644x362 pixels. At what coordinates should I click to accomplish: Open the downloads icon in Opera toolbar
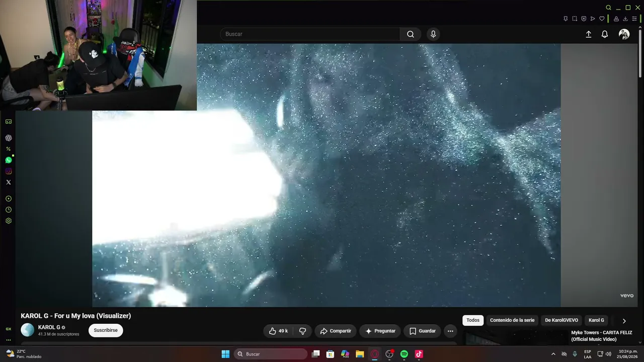[x=625, y=19]
